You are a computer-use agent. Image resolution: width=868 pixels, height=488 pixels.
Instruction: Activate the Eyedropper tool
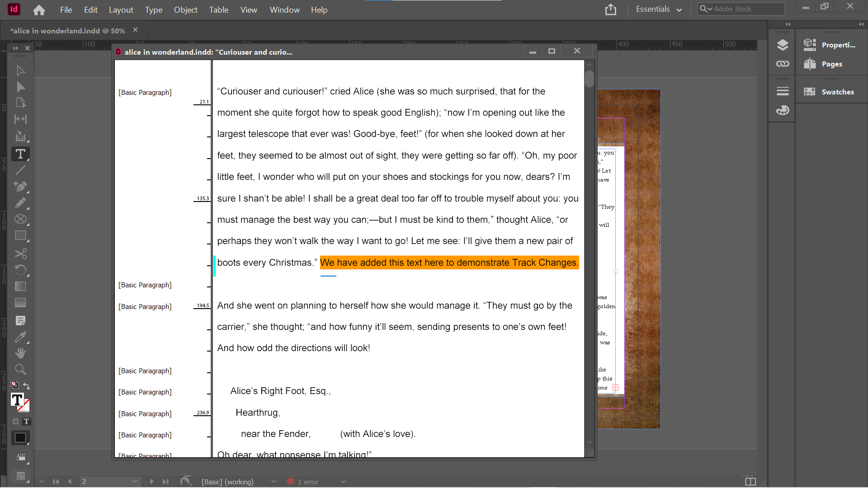pos(20,337)
